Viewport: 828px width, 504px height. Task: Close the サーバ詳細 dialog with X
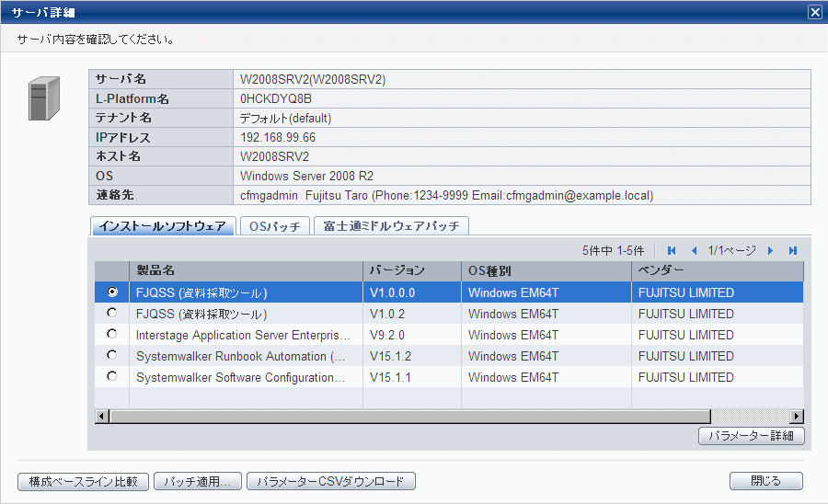pyautogui.click(x=815, y=12)
